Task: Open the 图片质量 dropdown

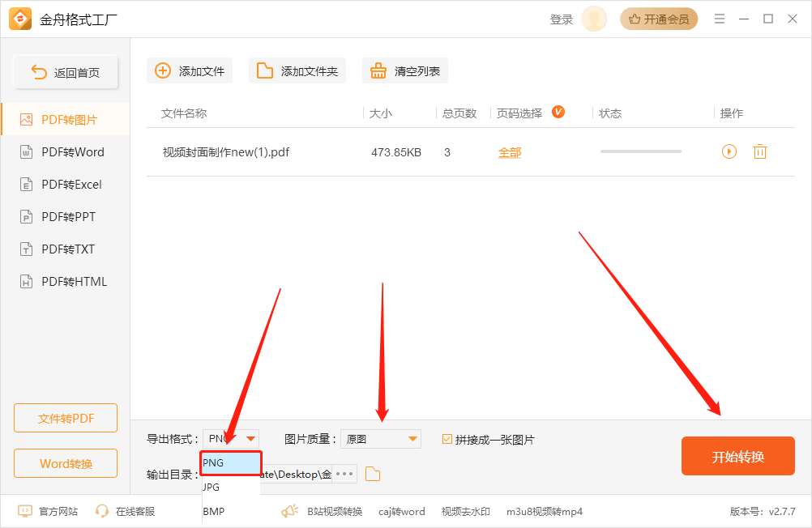Action: (x=381, y=439)
